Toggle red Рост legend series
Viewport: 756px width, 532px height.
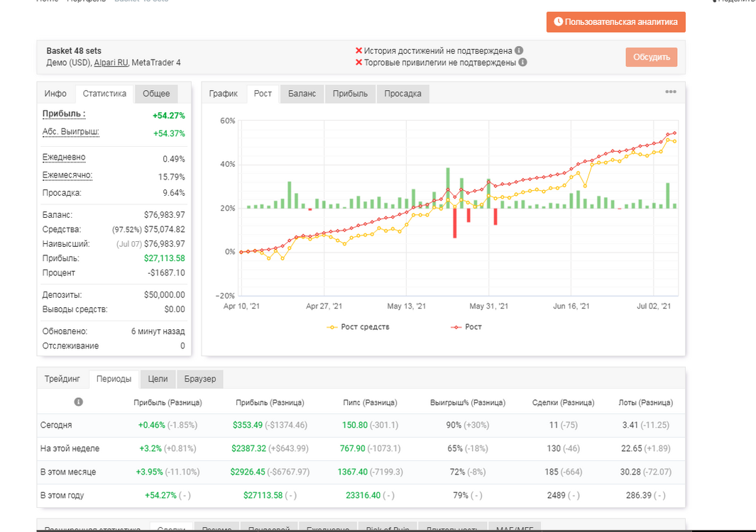(x=466, y=327)
